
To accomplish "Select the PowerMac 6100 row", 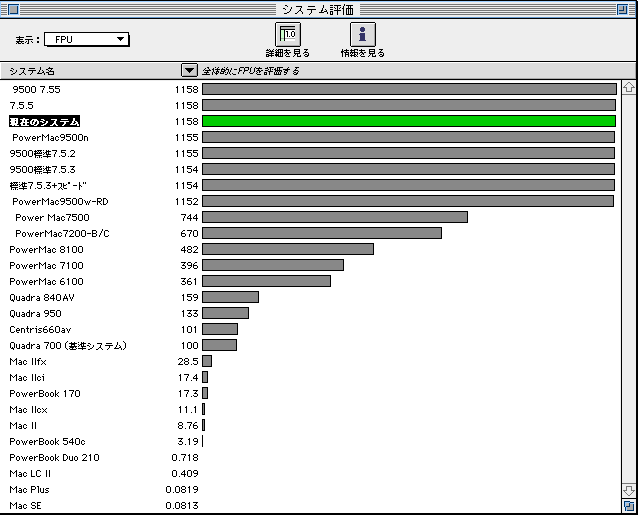I will [x=309, y=282].
